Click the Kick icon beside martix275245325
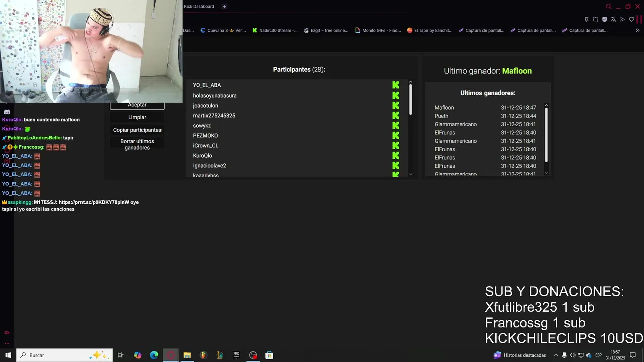This screenshot has width=644, height=362. tap(396, 116)
